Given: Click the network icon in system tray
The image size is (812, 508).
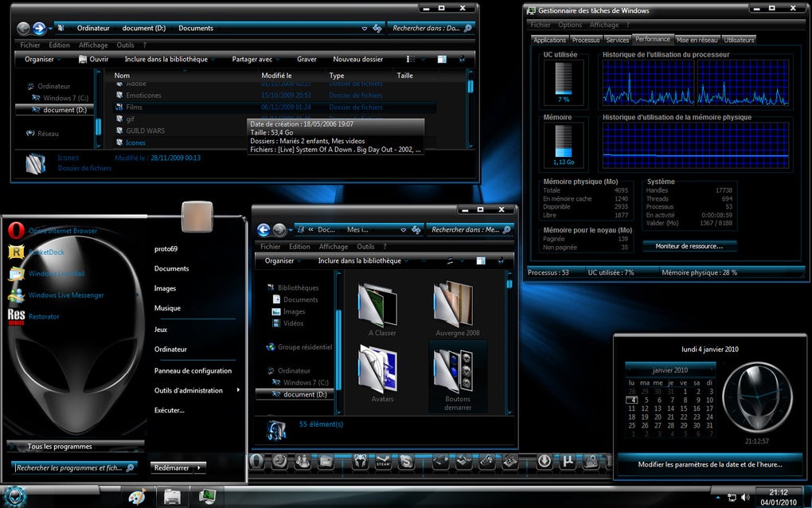Looking at the screenshot, I should point(732,498).
